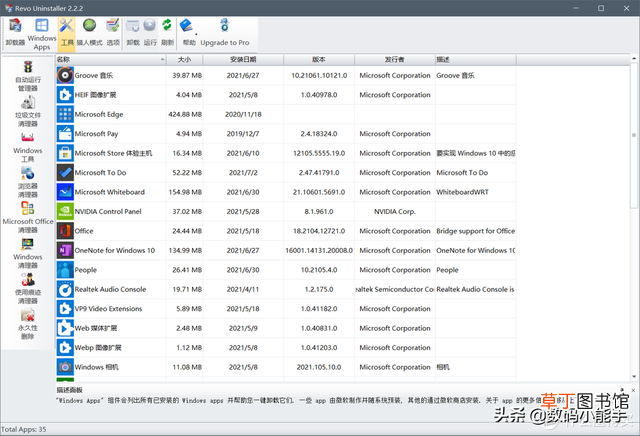Image resolution: width=640 pixels, height=436 pixels.
Task: Select the Webp 图像扩展 app icon
Action: pyautogui.click(x=65, y=348)
